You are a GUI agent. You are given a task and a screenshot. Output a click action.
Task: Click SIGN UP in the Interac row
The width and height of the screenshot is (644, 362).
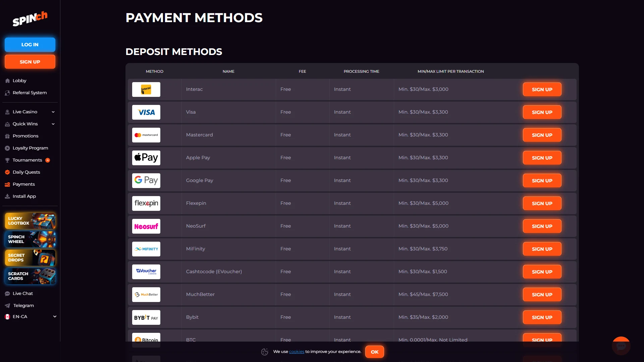click(x=542, y=89)
